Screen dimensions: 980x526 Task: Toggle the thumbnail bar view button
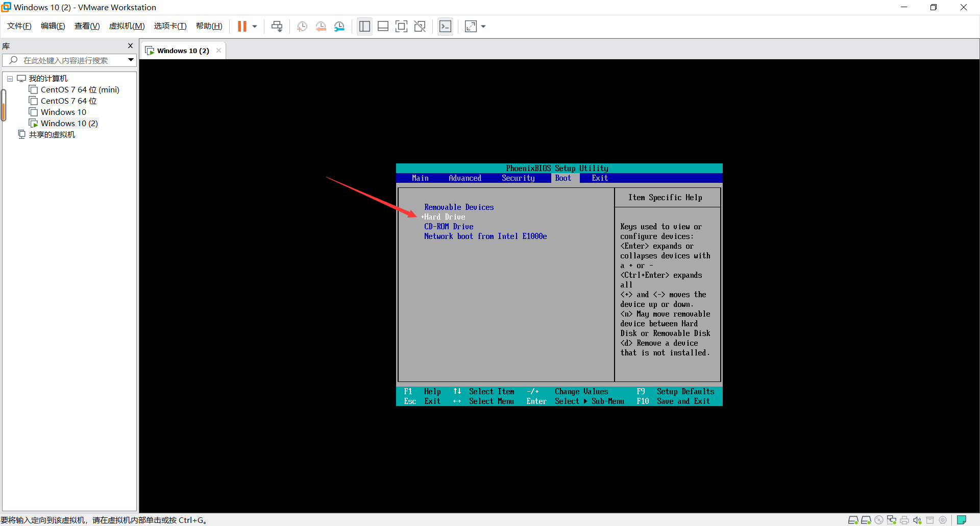coord(383,27)
